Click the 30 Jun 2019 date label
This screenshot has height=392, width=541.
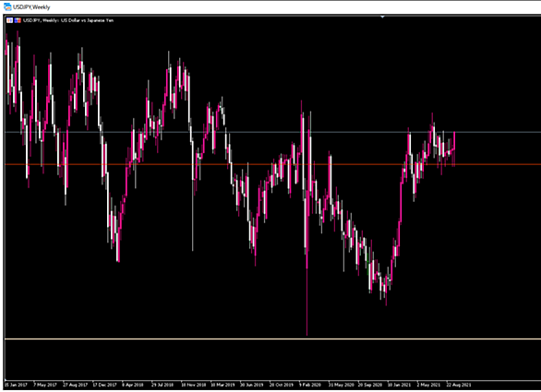click(x=252, y=385)
